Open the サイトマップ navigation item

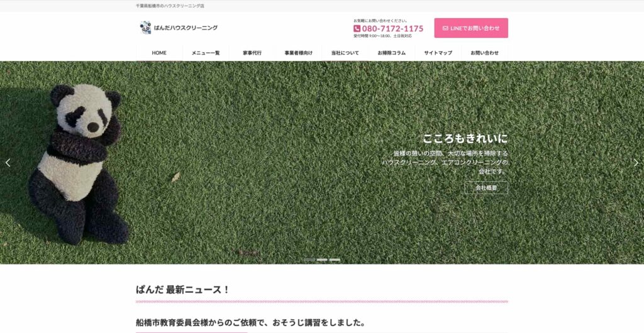click(x=438, y=53)
